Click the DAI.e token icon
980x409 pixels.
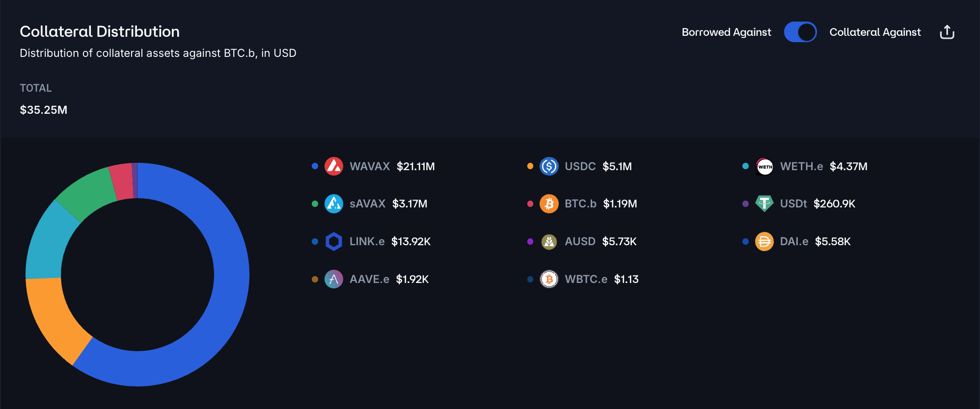pos(764,241)
